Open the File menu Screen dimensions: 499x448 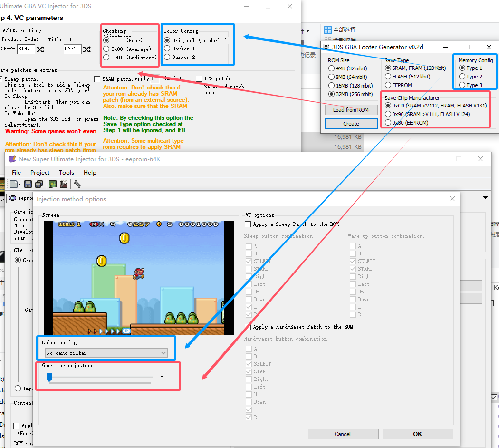point(16,172)
